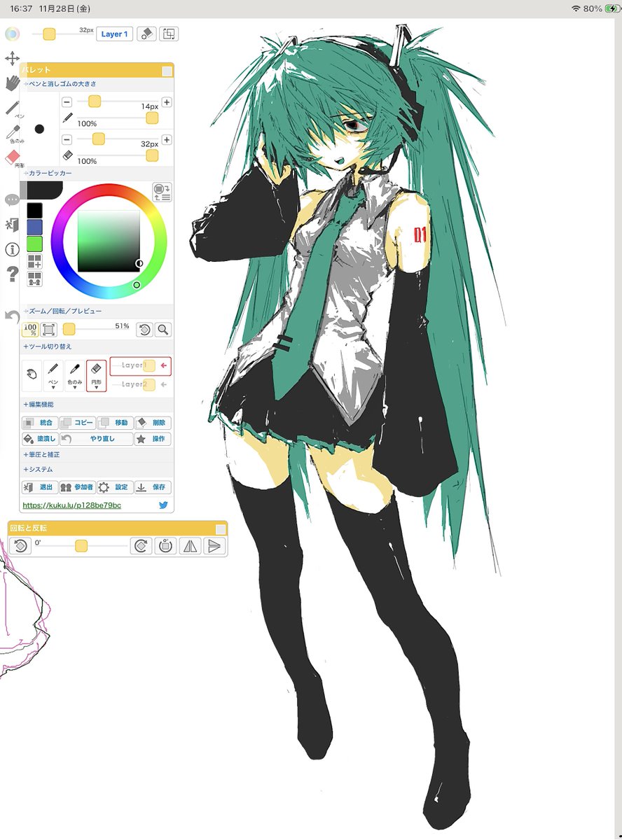Increase eraser size with plus button
This screenshot has height=840, width=622.
[167, 139]
